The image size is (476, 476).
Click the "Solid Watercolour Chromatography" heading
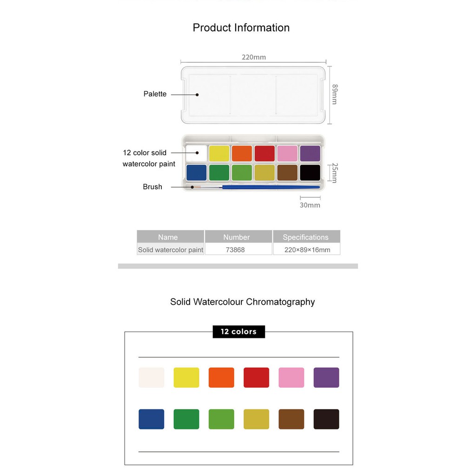(243, 302)
